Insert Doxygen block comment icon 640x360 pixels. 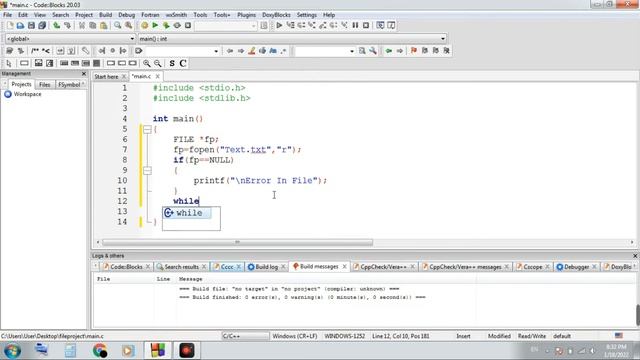(35, 51)
